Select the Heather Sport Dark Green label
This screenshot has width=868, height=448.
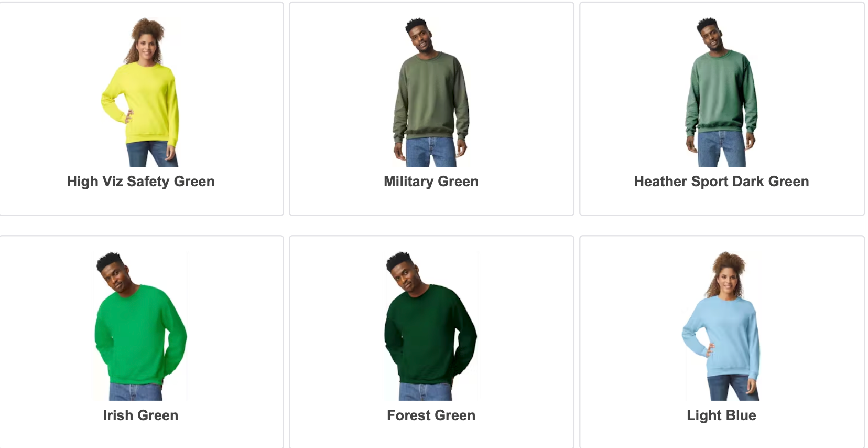click(x=721, y=182)
